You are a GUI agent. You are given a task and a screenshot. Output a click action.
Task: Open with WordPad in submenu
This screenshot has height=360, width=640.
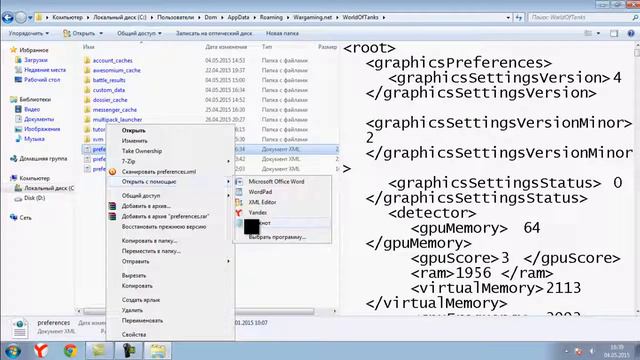[260, 192]
